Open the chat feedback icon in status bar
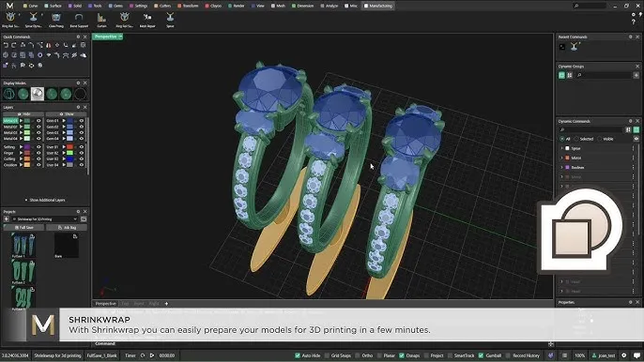Viewport: 644px width, 362px height. point(636,355)
